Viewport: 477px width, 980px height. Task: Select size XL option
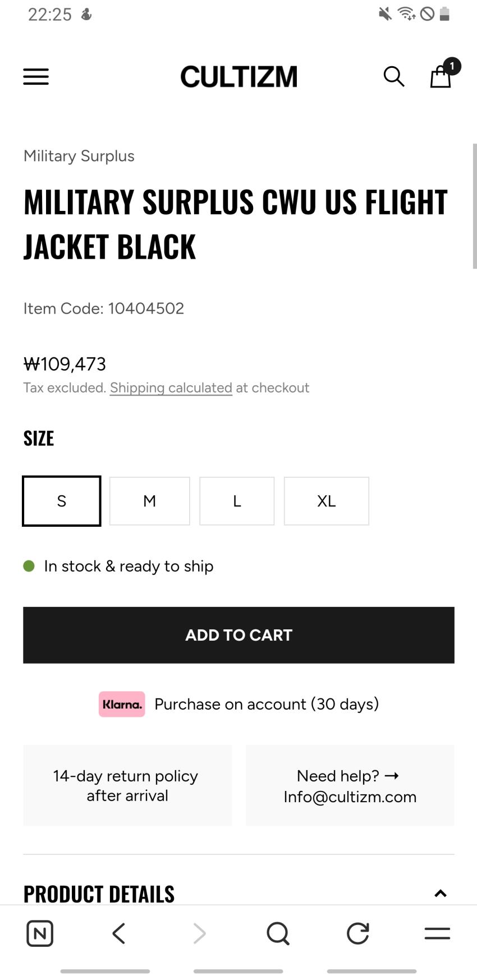point(326,501)
